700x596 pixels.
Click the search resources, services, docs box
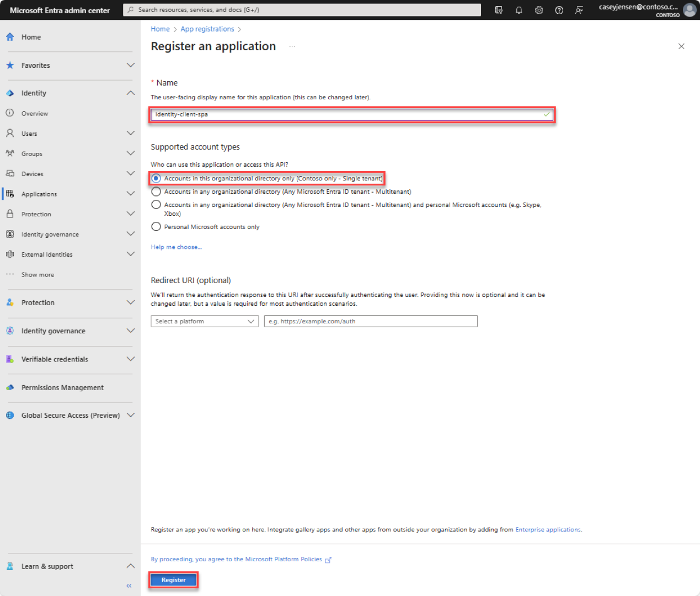pos(302,10)
